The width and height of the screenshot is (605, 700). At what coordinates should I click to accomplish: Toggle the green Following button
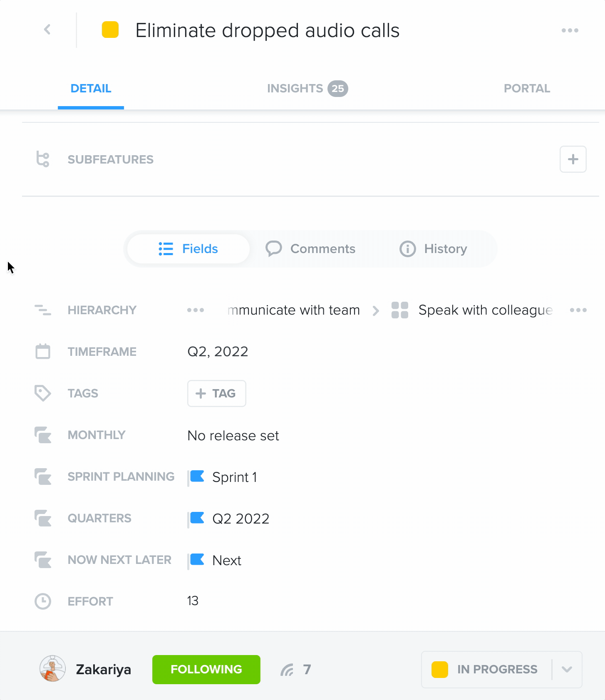[206, 670]
